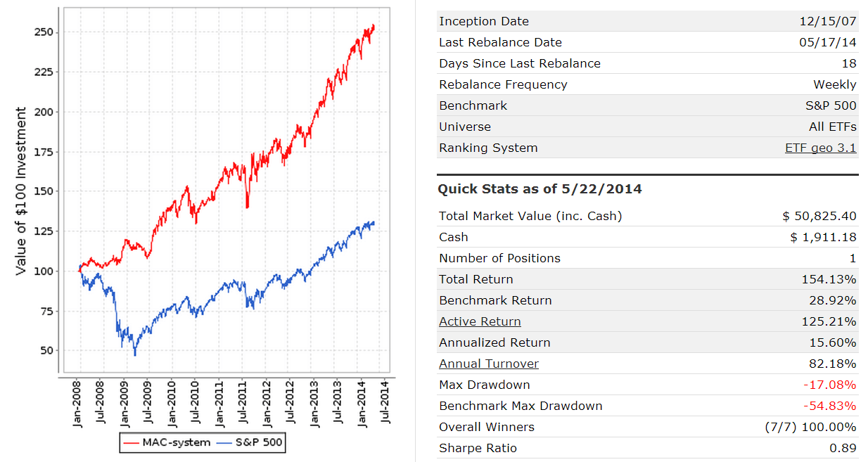Click the Inception Date row label
The height and width of the screenshot is (462, 868).
click(484, 21)
